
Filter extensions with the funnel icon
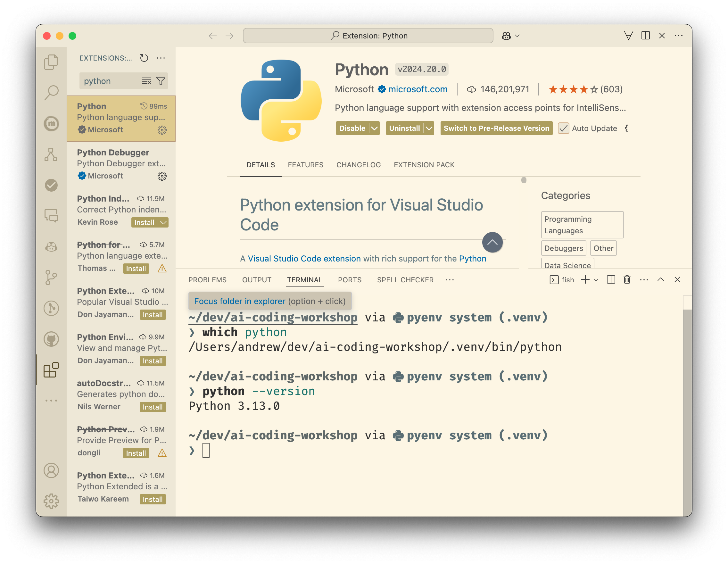click(x=161, y=81)
